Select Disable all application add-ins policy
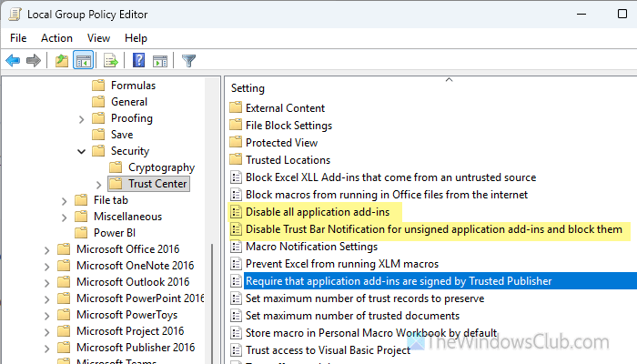This screenshot has width=637, height=364. click(x=318, y=212)
